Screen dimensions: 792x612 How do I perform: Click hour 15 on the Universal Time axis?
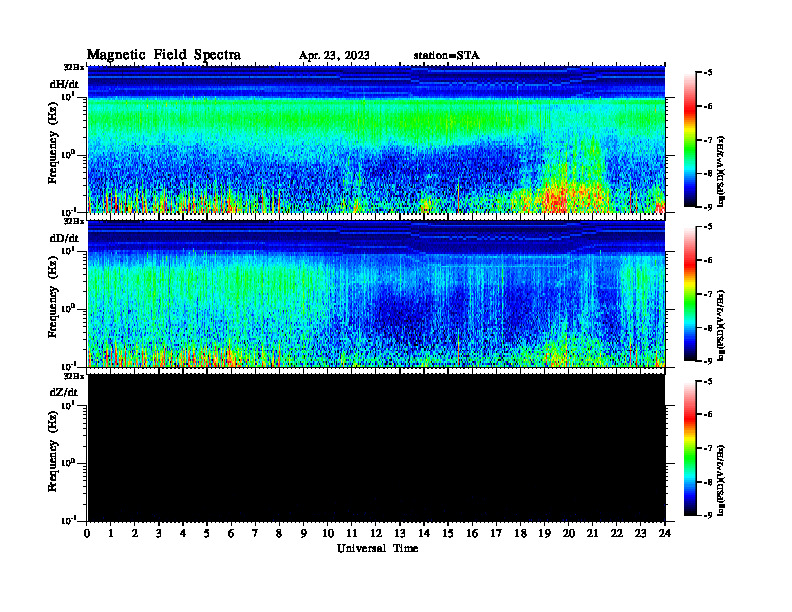coord(448,534)
